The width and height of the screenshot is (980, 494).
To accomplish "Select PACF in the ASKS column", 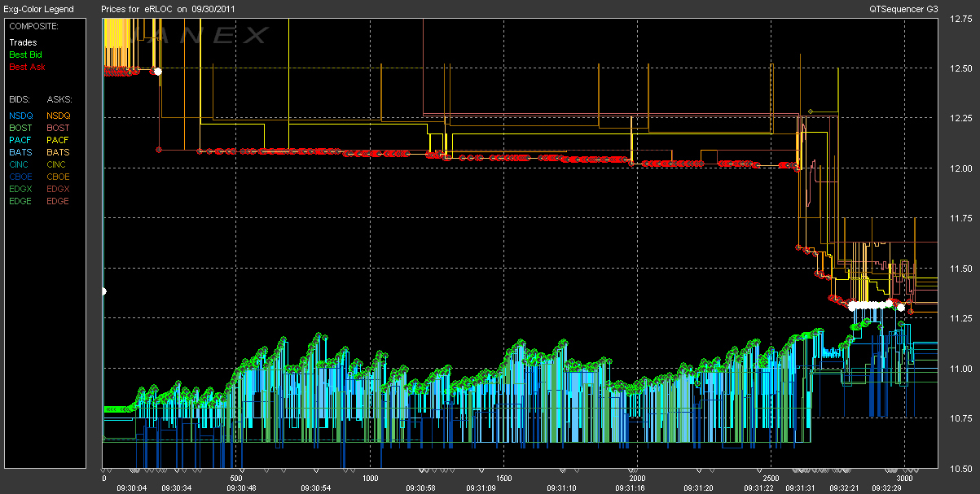I will click(x=59, y=140).
